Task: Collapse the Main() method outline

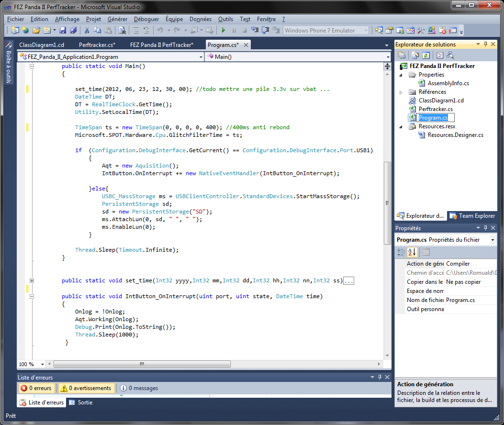Action: [32, 66]
